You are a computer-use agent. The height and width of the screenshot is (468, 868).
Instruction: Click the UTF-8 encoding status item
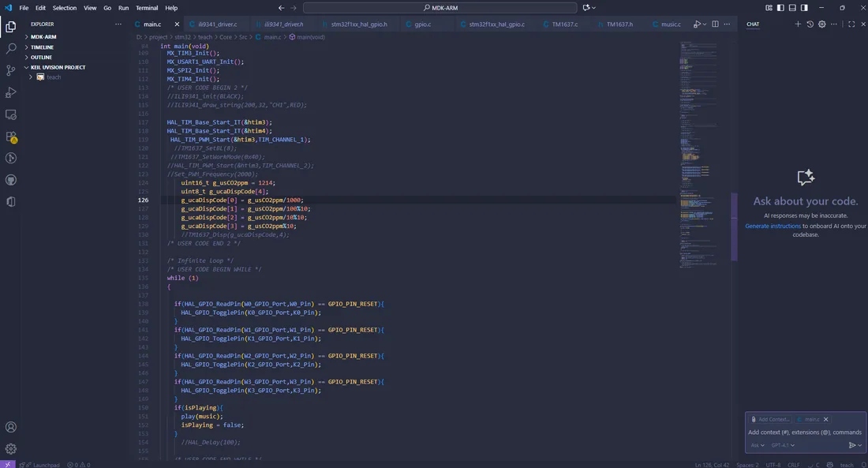click(x=773, y=464)
